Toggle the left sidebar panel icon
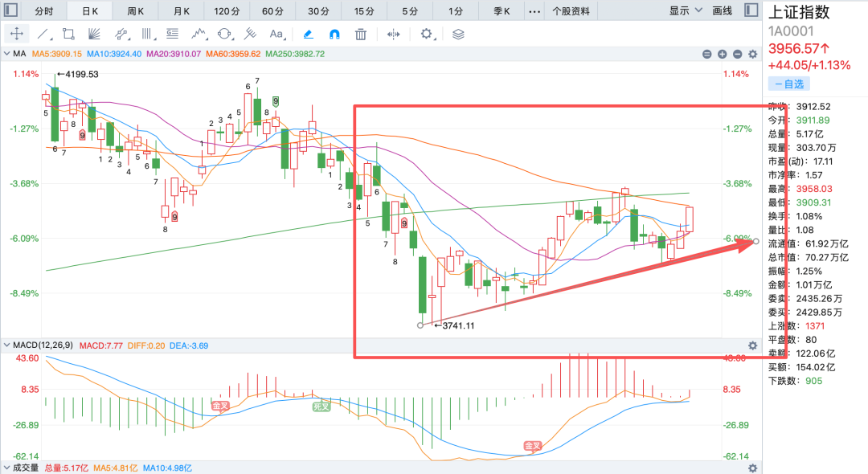Image resolution: width=868 pixels, height=474 pixels. pyautogui.click(x=10, y=10)
